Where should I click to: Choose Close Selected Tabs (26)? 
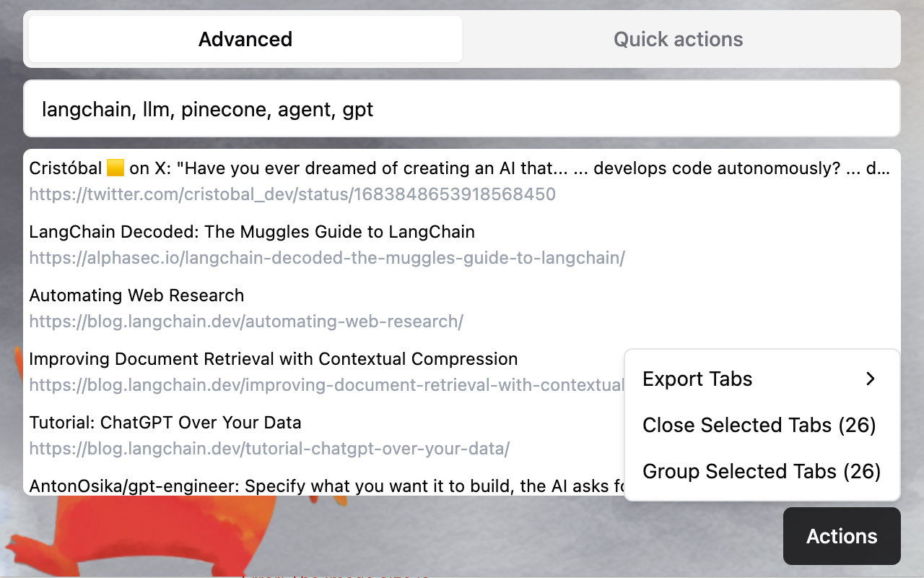coord(759,425)
